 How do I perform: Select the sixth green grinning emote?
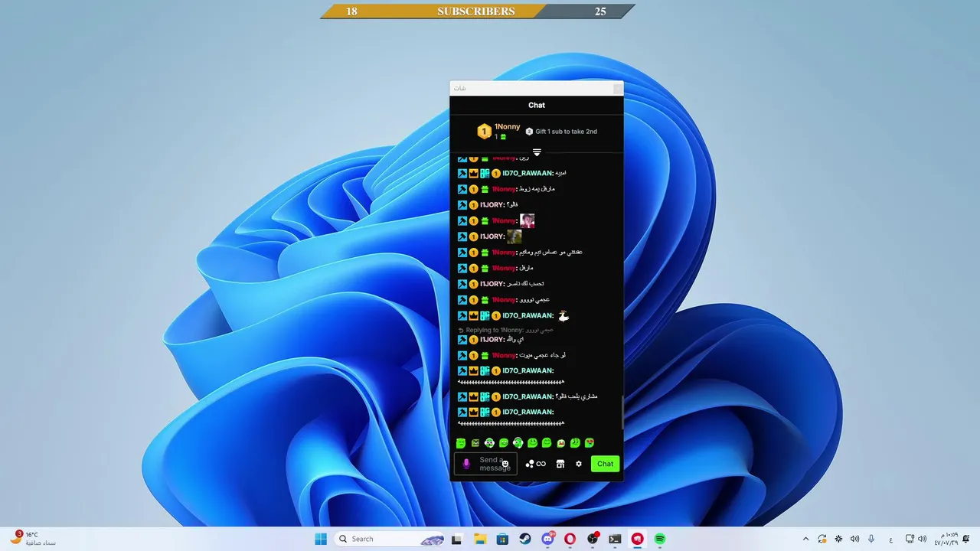point(532,443)
